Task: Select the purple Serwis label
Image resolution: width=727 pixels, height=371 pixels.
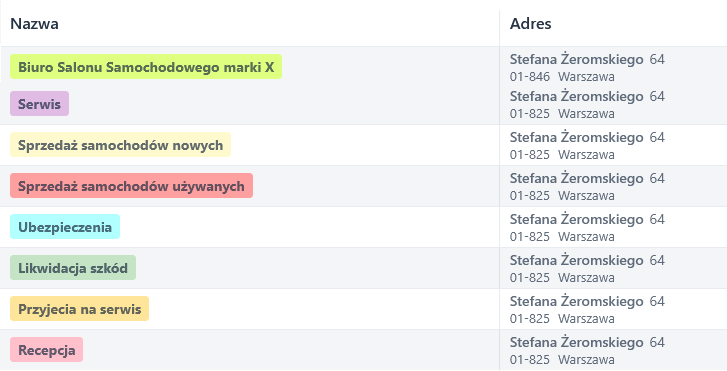Action: click(x=39, y=103)
